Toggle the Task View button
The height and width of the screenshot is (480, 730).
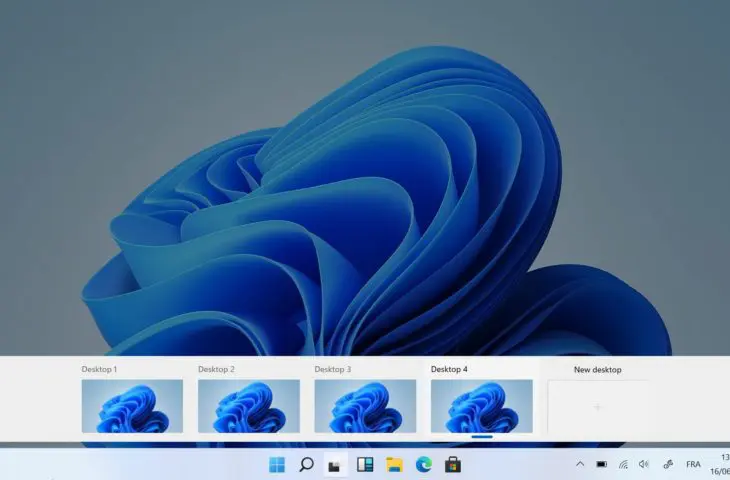[x=335, y=465]
